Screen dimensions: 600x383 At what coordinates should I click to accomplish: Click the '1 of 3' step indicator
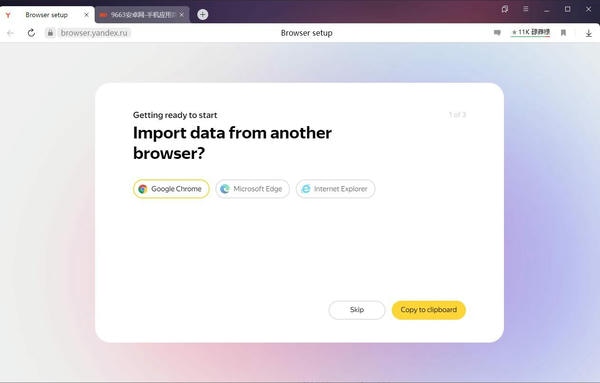coord(457,114)
